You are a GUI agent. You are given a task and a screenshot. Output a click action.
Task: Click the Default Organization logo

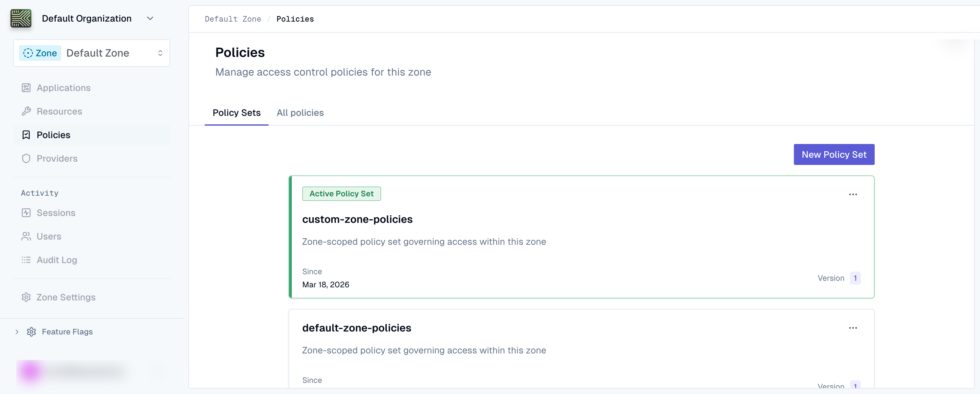click(x=21, y=18)
